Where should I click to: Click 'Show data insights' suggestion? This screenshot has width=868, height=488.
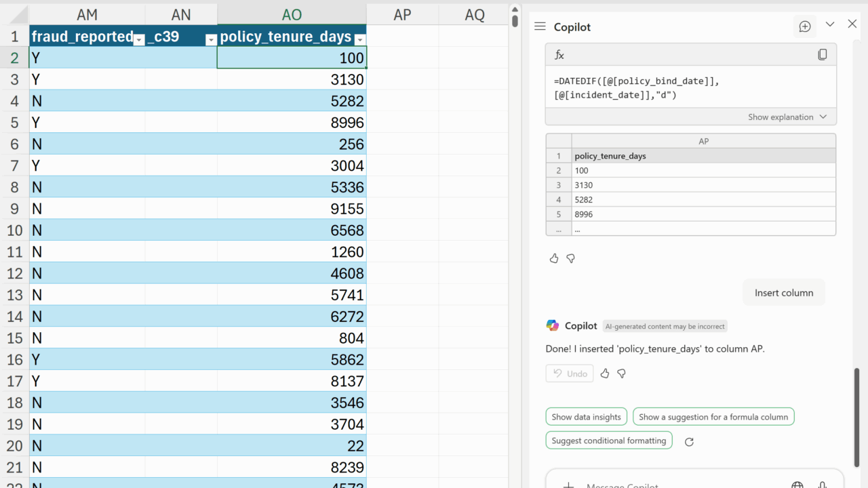(x=586, y=417)
